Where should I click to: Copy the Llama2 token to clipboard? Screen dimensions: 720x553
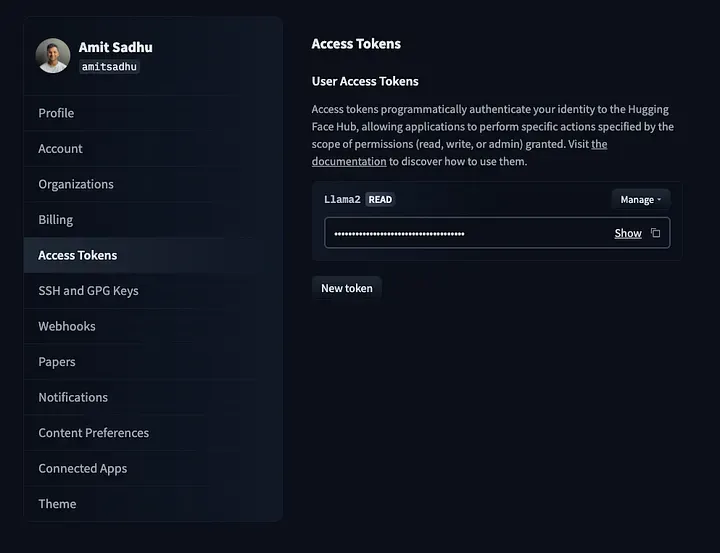[655, 233]
